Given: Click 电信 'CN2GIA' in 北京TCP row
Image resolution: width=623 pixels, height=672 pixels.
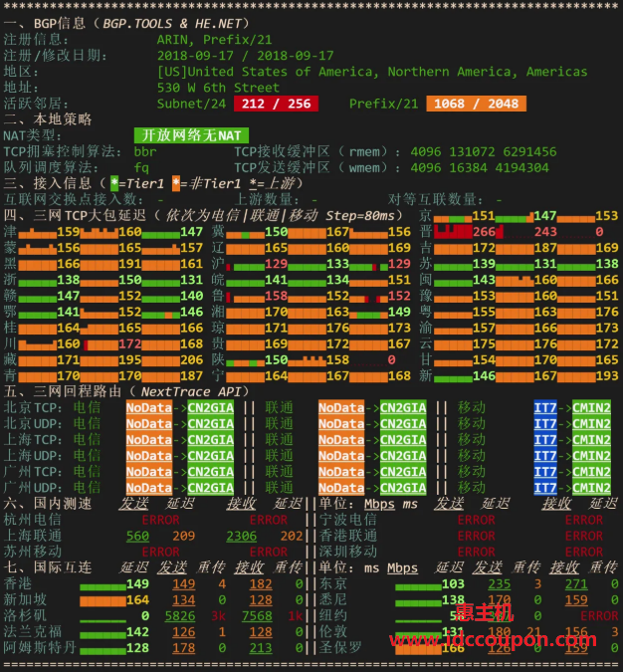Looking at the screenshot, I should click(210, 407).
